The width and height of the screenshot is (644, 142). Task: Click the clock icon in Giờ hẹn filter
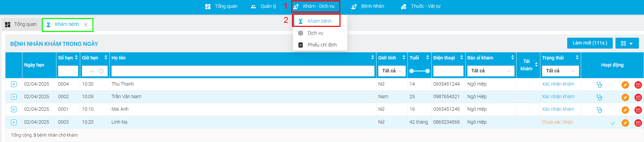coord(101,71)
